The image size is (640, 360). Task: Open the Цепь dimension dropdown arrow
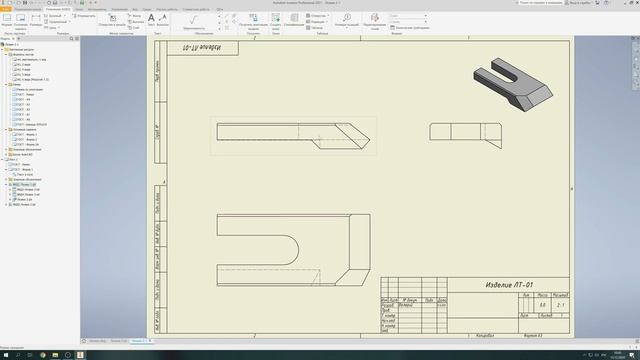(x=59, y=28)
